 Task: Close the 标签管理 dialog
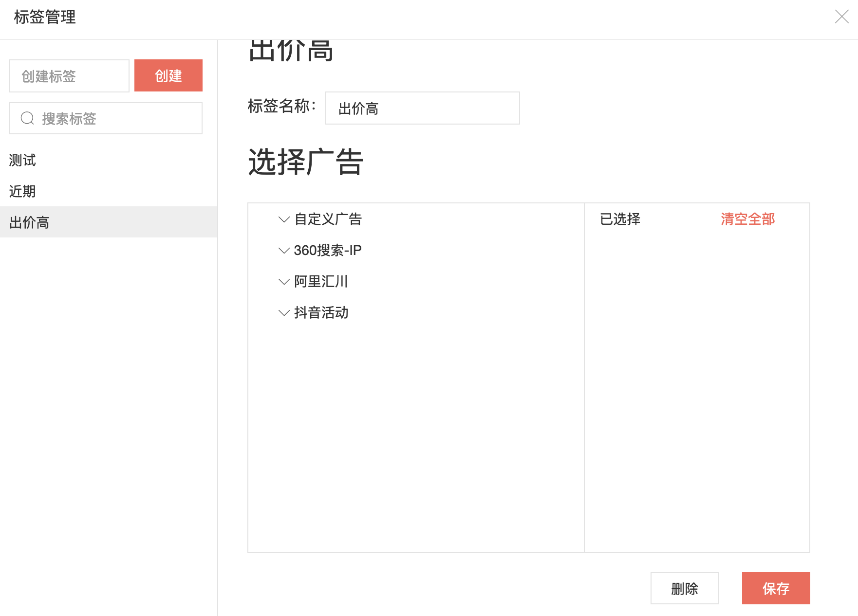coord(841,17)
